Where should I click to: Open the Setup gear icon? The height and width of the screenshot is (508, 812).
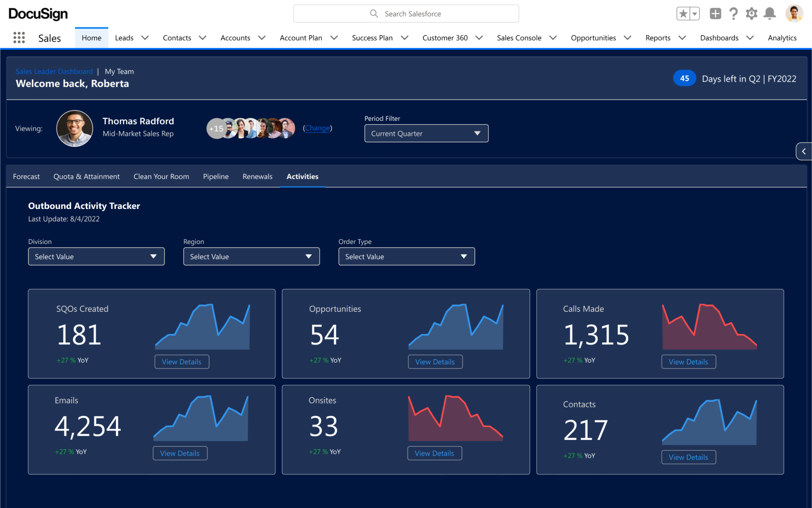coord(751,14)
